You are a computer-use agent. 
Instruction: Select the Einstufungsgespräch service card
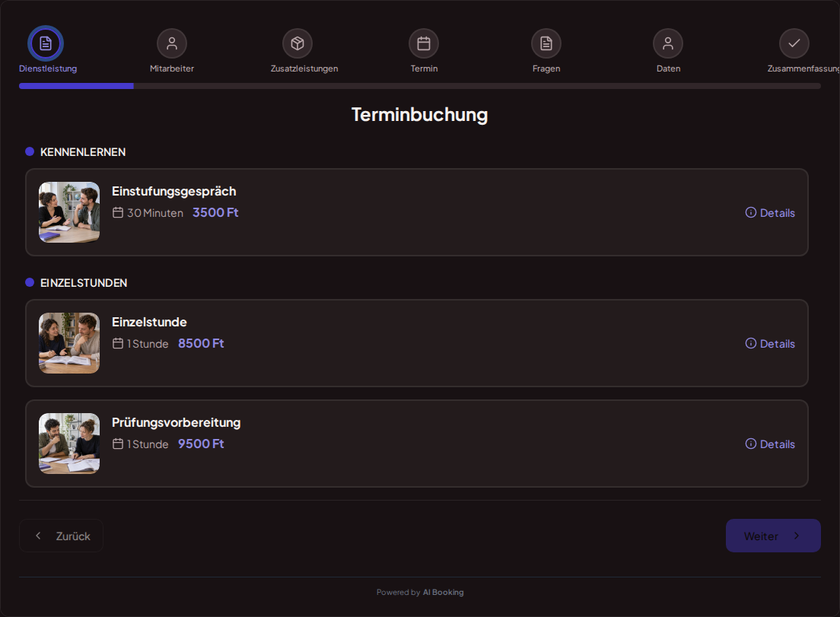click(417, 212)
